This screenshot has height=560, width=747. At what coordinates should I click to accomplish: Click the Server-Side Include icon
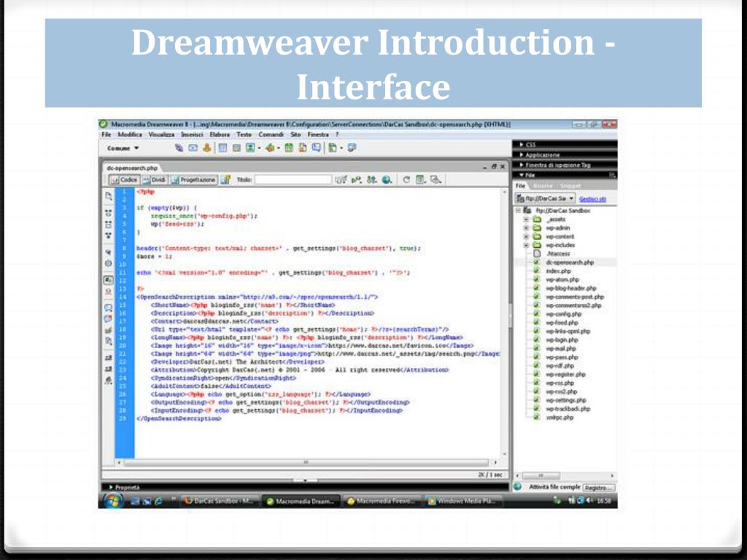point(303,148)
